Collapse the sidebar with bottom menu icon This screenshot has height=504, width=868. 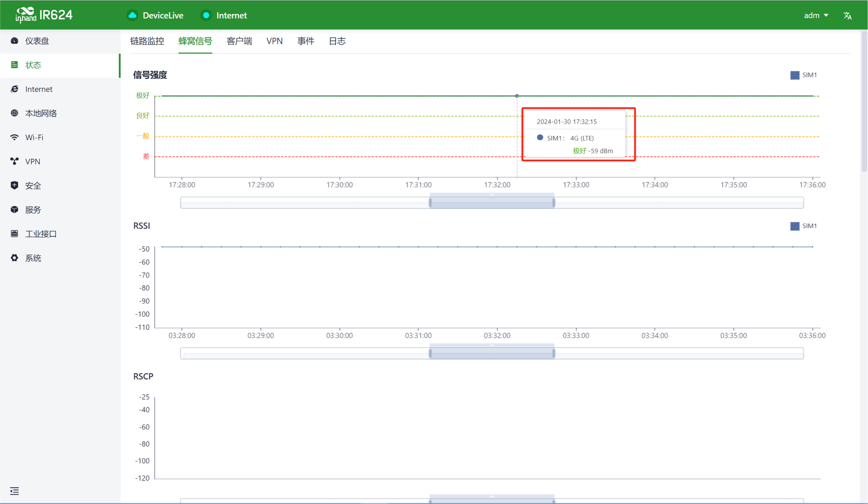(15, 491)
